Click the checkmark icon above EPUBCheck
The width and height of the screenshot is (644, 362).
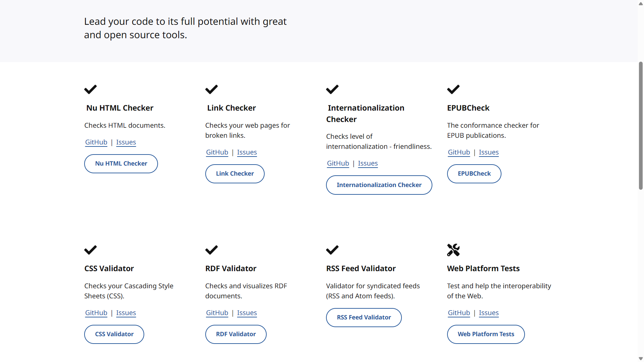(453, 89)
